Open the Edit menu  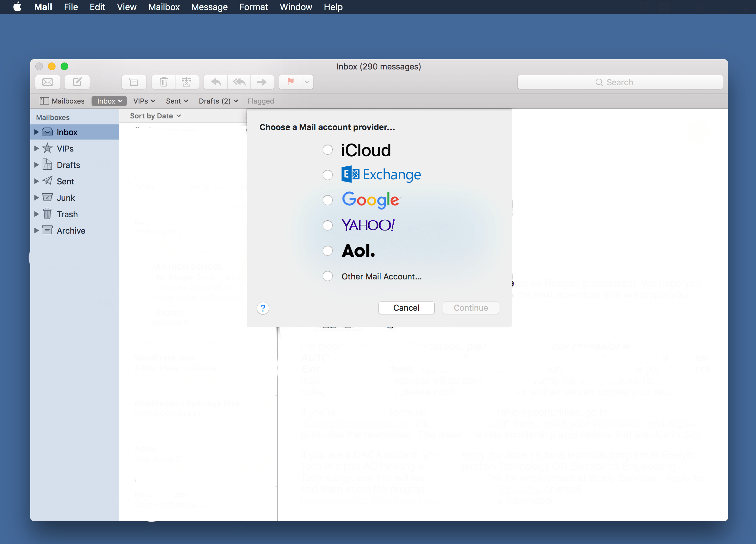[97, 7]
